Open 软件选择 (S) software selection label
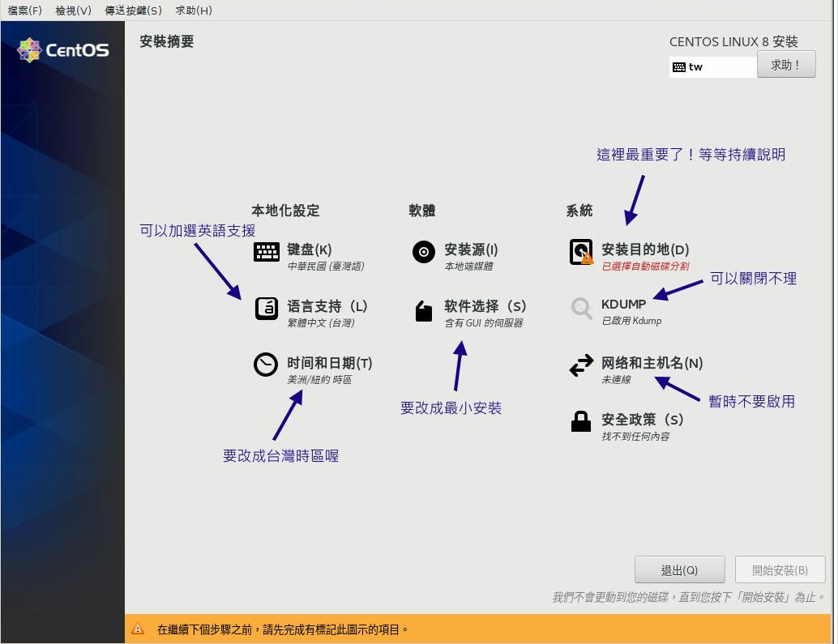Viewport: 838px width, 644px height. coord(485,306)
